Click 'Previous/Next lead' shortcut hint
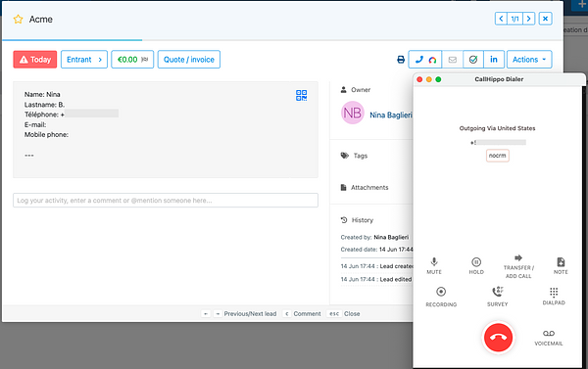Screen dimensions: 588x369 point(250,314)
